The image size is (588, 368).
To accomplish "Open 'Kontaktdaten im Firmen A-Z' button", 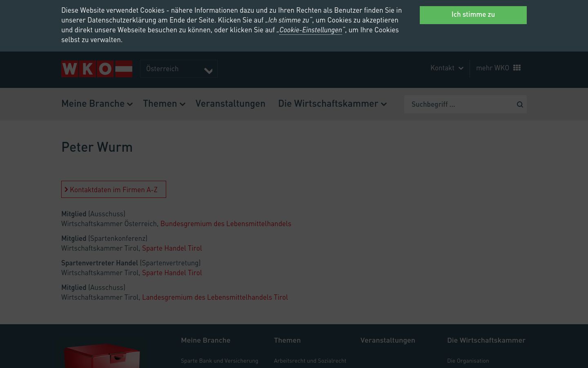I will 114,189.
